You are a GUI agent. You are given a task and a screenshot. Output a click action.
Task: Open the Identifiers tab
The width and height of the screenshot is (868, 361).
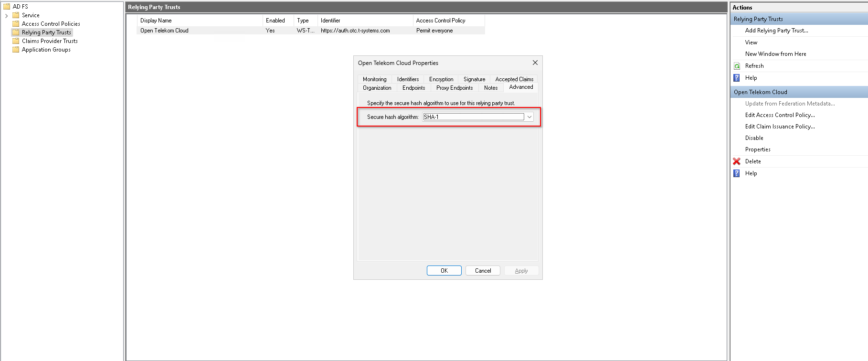point(408,79)
